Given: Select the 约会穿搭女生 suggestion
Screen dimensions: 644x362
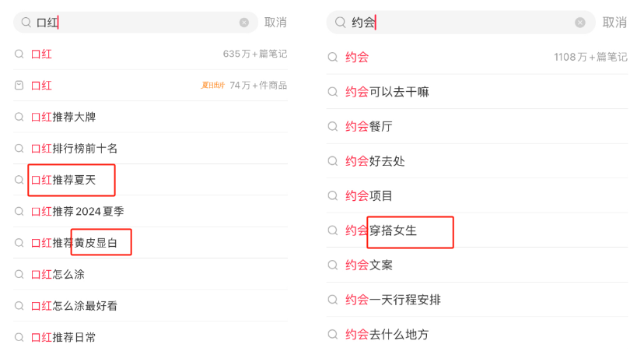Looking at the screenshot, I should click(x=381, y=230).
